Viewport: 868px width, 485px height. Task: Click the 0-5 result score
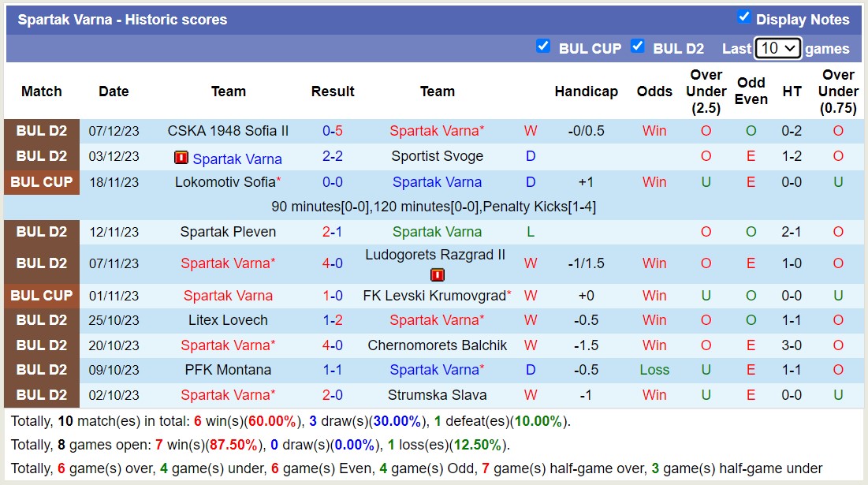(x=332, y=131)
